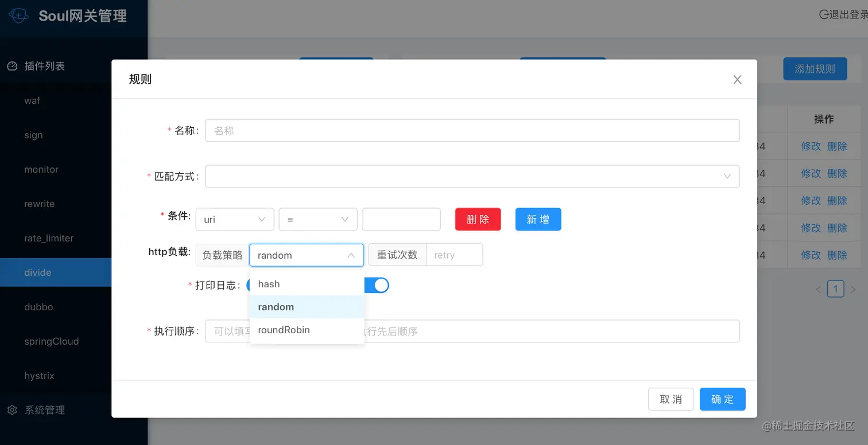The height and width of the screenshot is (445, 868).
Task: Collapse the 负载策略 random dropdown
Action: (x=307, y=255)
